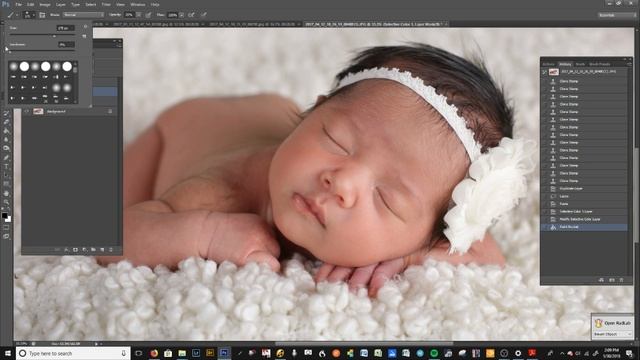Image resolution: width=640 pixels, height=360 pixels.
Task: Open the Window menu
Action: [x=138, y=4]
